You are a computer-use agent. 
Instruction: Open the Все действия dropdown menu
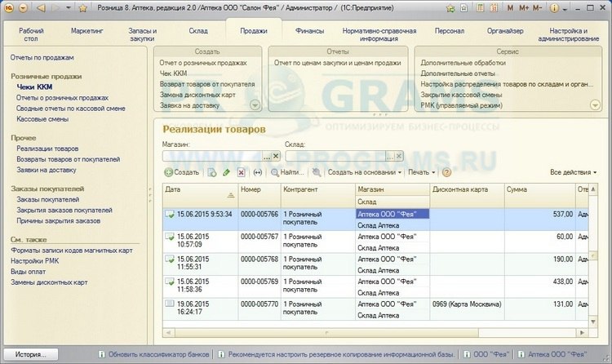[574, 172]
